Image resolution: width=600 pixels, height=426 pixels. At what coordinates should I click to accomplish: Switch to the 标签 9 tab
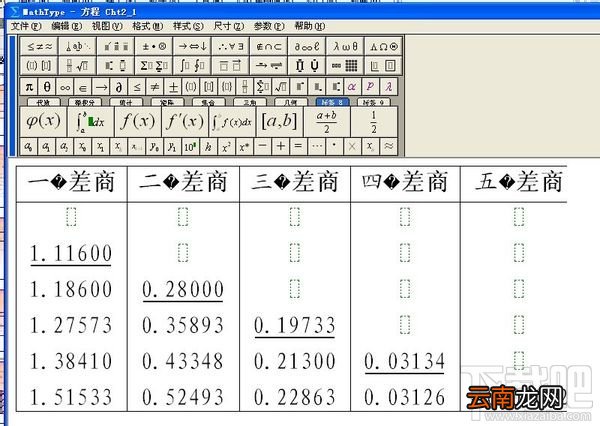(373, 102)
